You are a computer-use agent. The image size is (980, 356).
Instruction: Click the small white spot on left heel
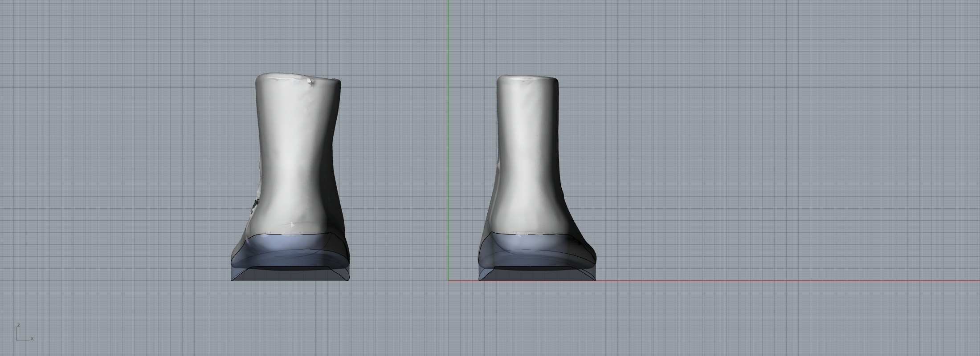point(292,224)
